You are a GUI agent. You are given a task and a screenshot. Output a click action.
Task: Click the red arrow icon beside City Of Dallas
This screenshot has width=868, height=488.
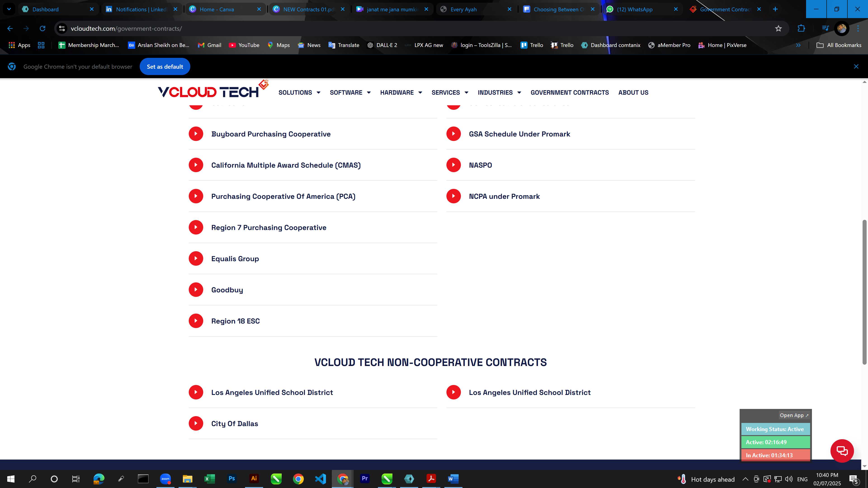tap(196, 423)
